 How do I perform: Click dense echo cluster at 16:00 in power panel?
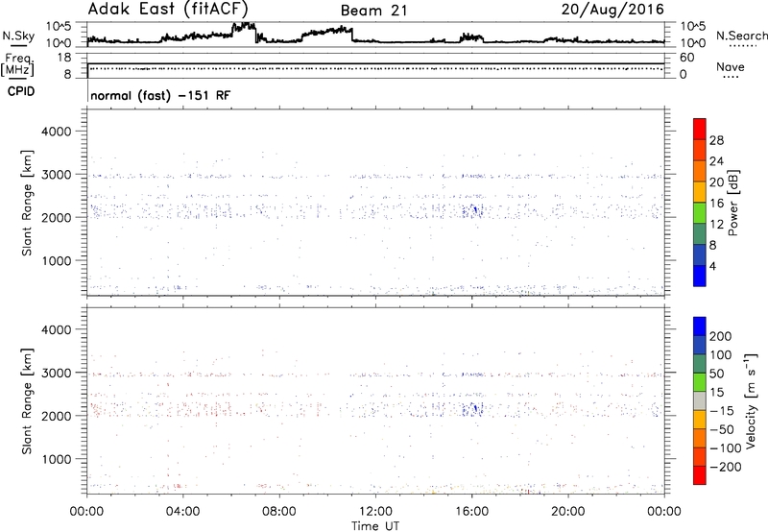pyautogui.click(x=473, y=210)
